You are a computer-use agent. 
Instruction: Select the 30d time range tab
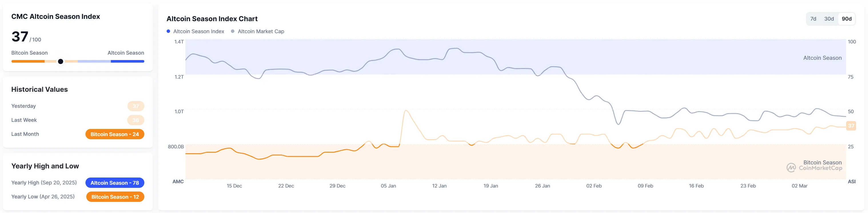click(x=829, y=19)
